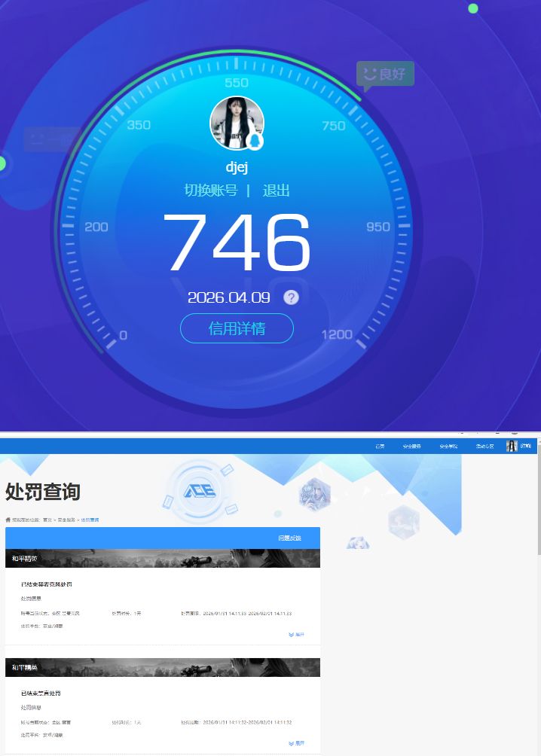Screen dimensions: 541x756
Task: Click the first 和平精英 banner above the microphone penalty
Action: pyautogui.click(x=163, y=558)
